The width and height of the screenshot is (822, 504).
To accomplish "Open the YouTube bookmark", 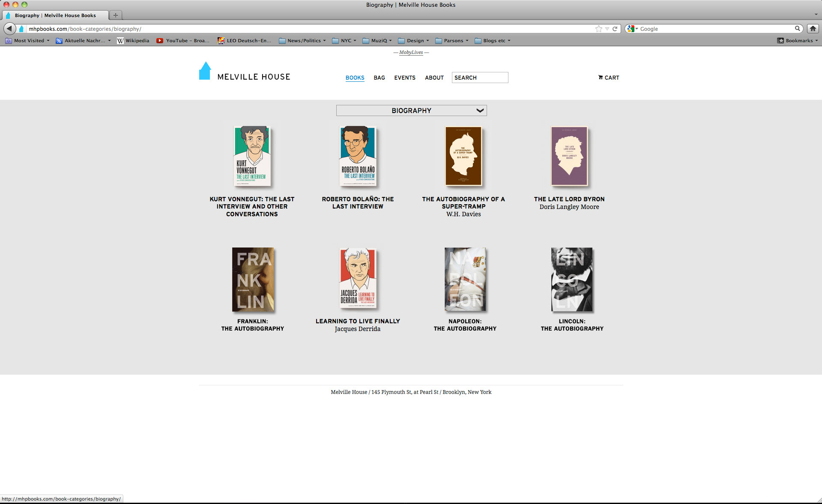I will 183,41.
